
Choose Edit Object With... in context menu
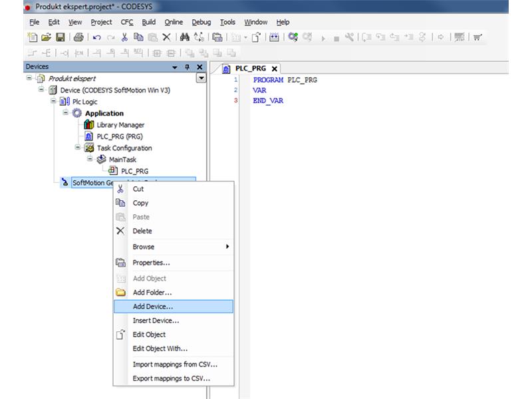pyautogui.click(x=174, y=348)
